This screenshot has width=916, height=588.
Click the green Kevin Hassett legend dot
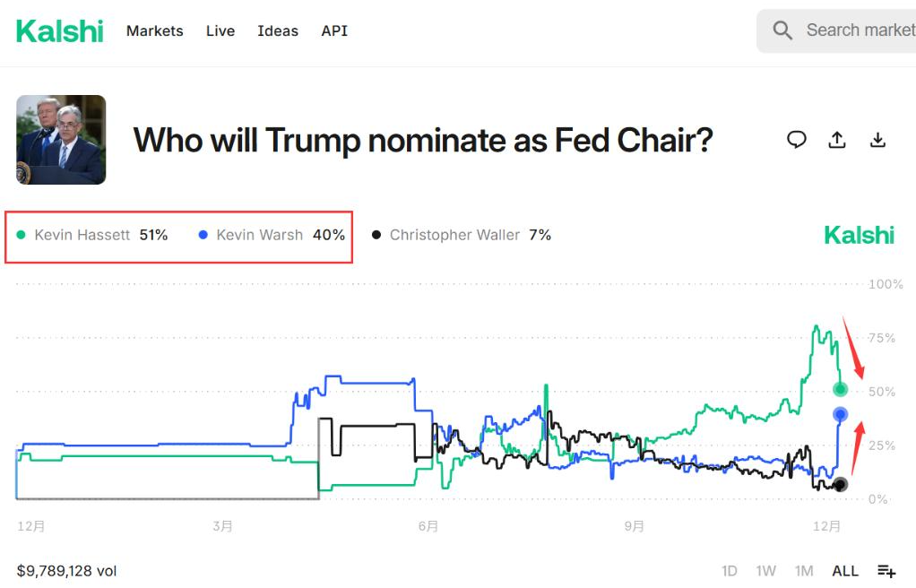pyautogui.click(x=22, y=236)
